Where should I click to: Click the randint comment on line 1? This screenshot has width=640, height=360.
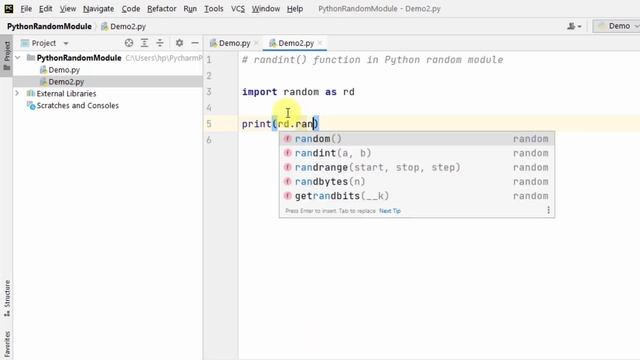372,60
